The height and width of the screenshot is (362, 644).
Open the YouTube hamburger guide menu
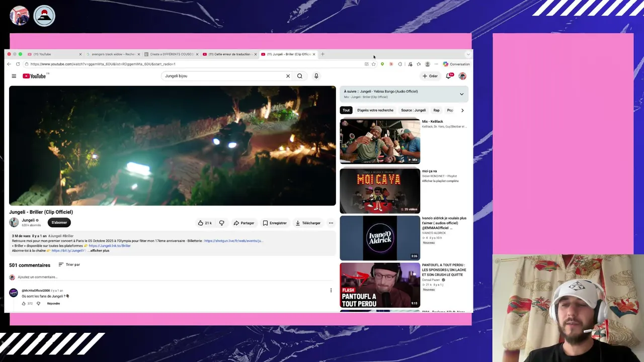click(14, 76)
